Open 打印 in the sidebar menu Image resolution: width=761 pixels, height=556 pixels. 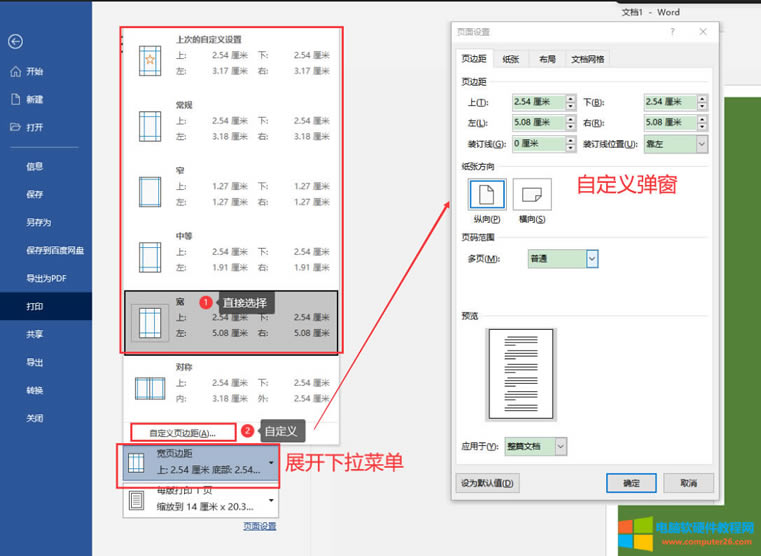(x=36, y=306)
